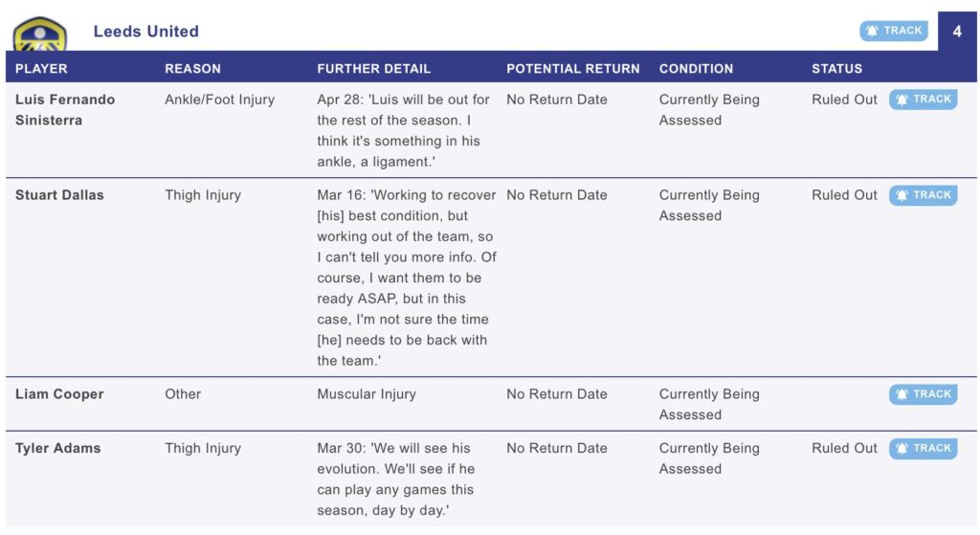Viewport: 980px width, 535px height.
Task: Track Tyler Adams injury updates
Action: pyautogui.click(x=924, y=448)
